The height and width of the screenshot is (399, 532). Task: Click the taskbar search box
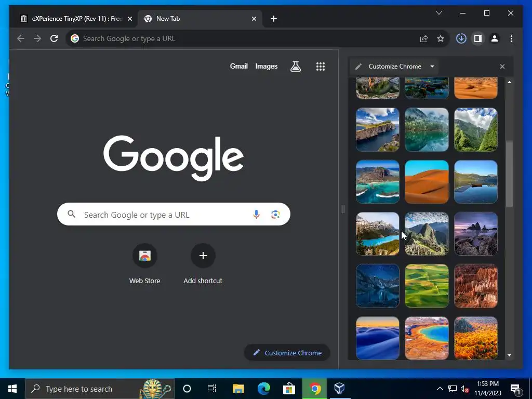pos(100,389)
